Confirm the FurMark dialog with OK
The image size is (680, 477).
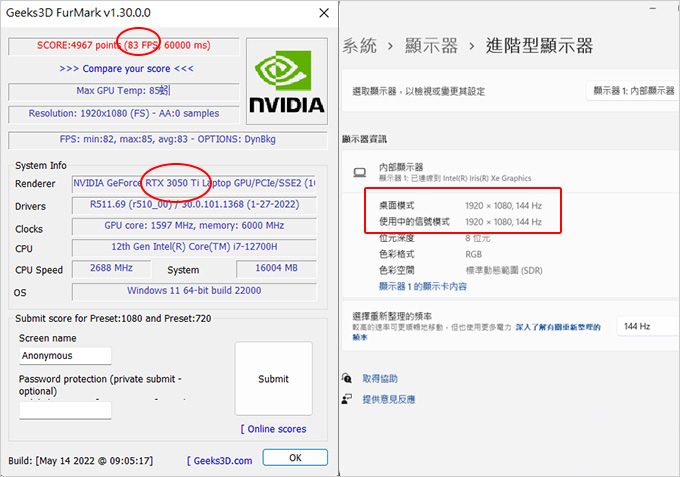295,458
